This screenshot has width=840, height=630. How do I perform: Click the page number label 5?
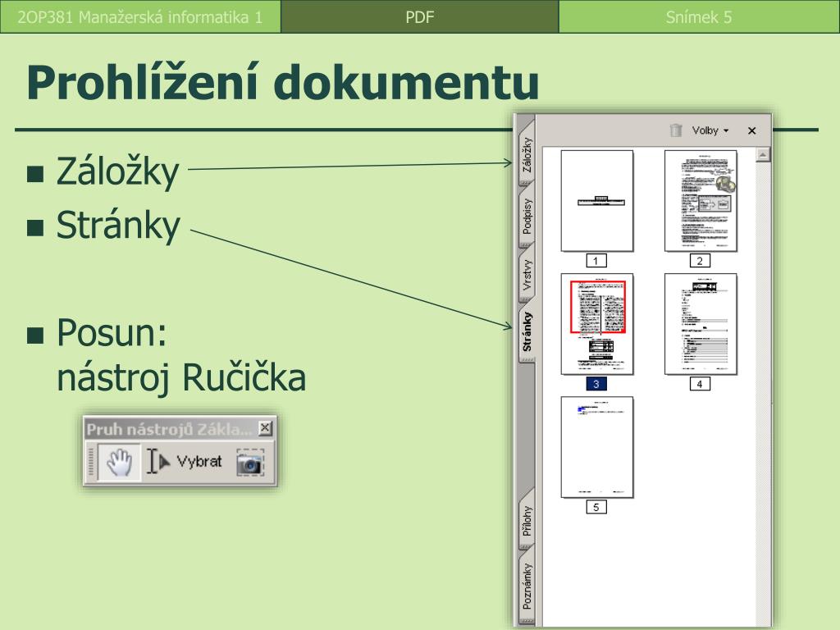coord(596,507)
